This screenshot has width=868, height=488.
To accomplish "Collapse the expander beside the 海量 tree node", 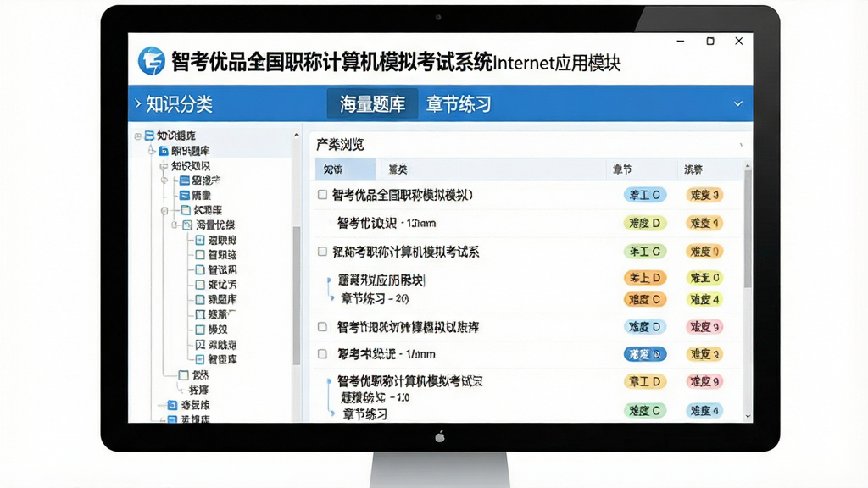I will coord(174,225).
